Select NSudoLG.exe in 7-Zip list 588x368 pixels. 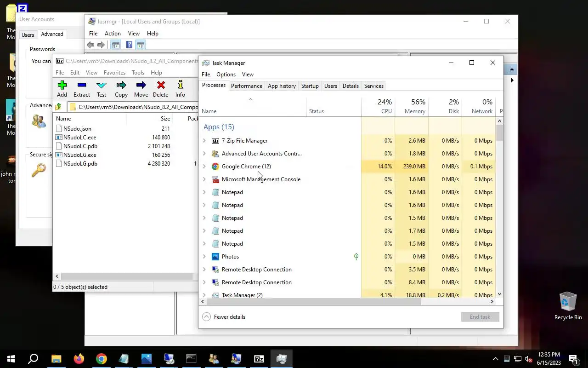point(80,155)
